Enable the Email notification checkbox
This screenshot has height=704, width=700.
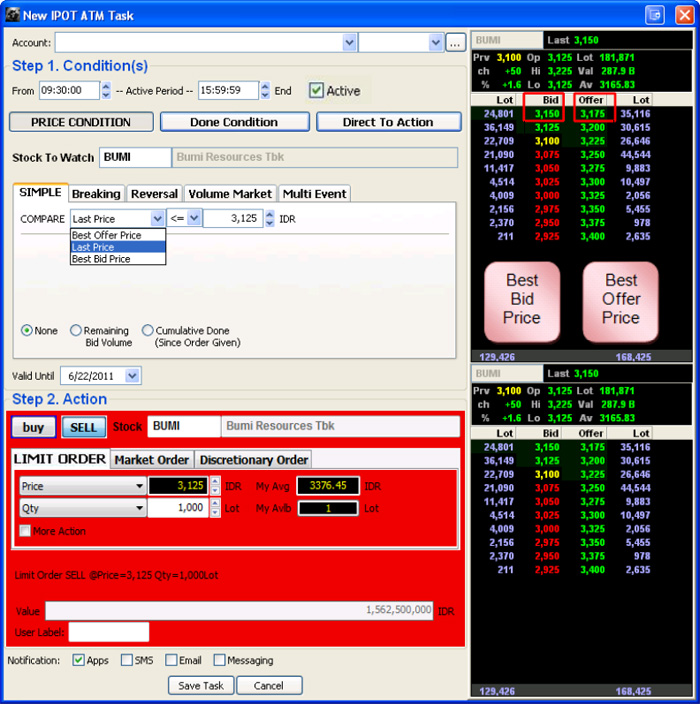171,660
